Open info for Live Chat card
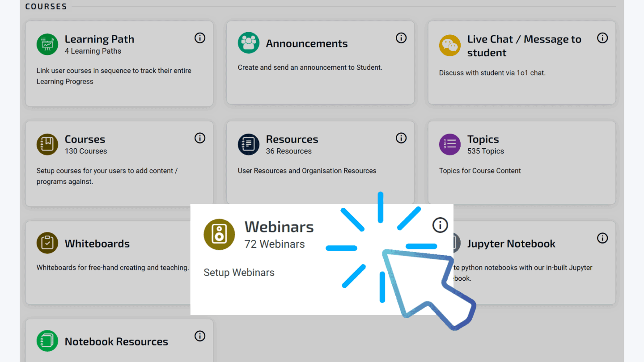 [602, 38]
